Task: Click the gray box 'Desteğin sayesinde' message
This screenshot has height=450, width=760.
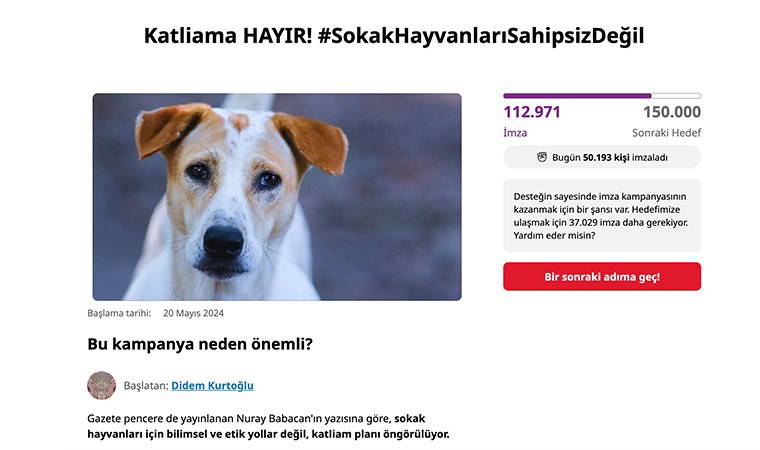Action: 602,216
